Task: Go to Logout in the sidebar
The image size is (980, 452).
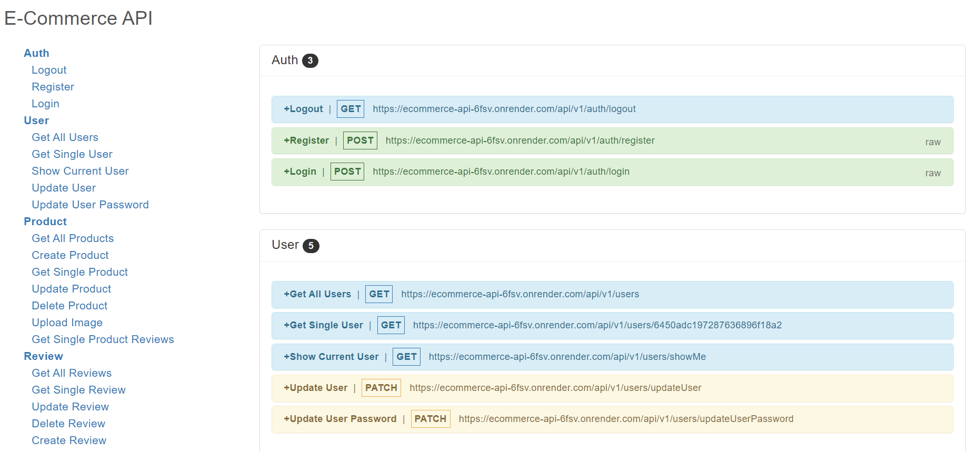Action: pyautogui.click(x=49, y=70)
